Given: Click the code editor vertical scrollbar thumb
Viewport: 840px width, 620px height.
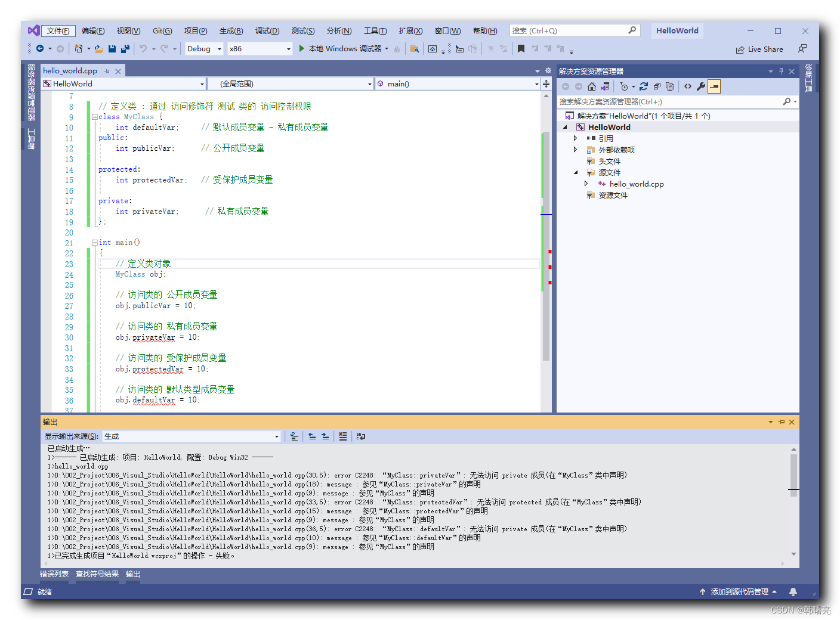Looking at the screenshot, I should (546, 247).
